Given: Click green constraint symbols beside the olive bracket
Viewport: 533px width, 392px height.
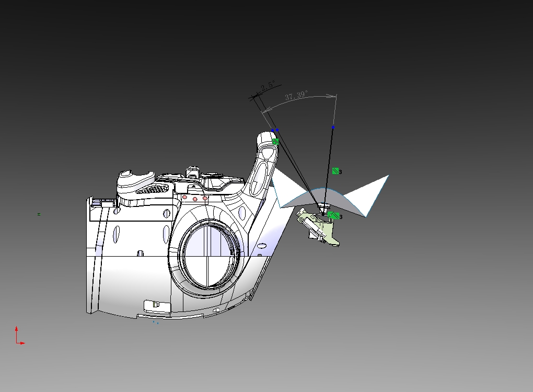Looking at the screenshot, I should coord(333,215).
